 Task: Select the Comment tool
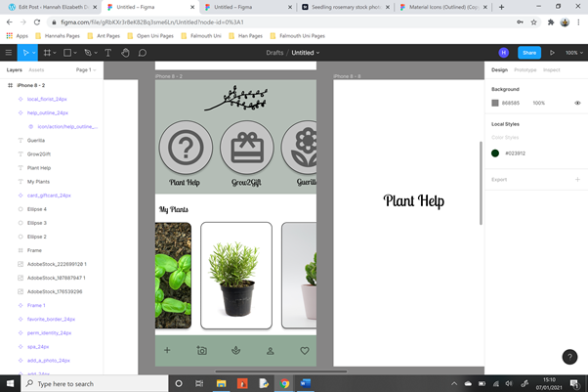coord(143,53)
